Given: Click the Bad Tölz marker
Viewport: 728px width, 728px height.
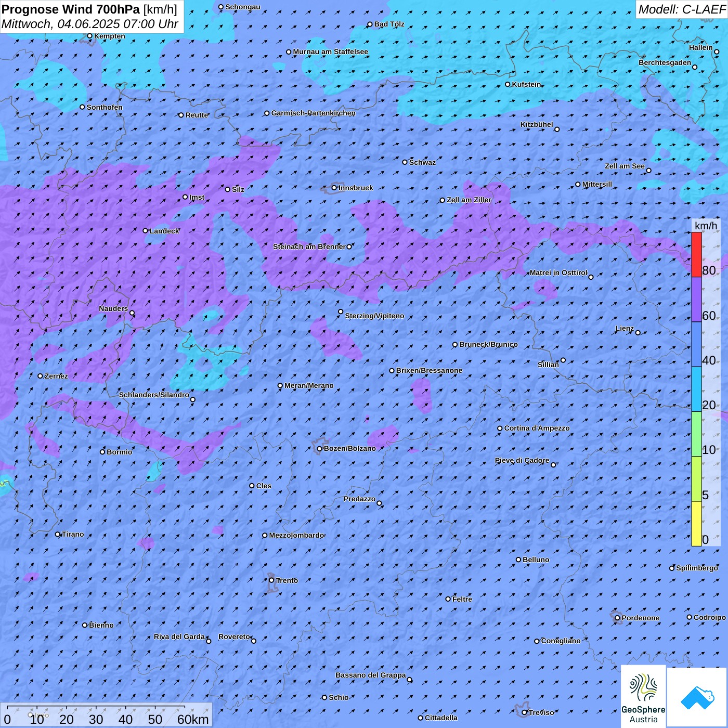Looking at the screenshot, I should click(370, 24).
